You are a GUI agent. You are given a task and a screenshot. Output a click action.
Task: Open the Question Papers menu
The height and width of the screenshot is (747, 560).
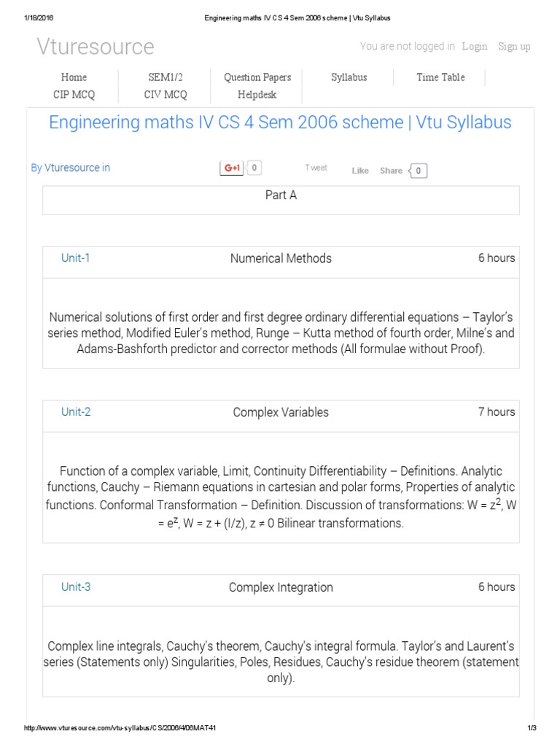pyautogui.click(x=257, y=77)
